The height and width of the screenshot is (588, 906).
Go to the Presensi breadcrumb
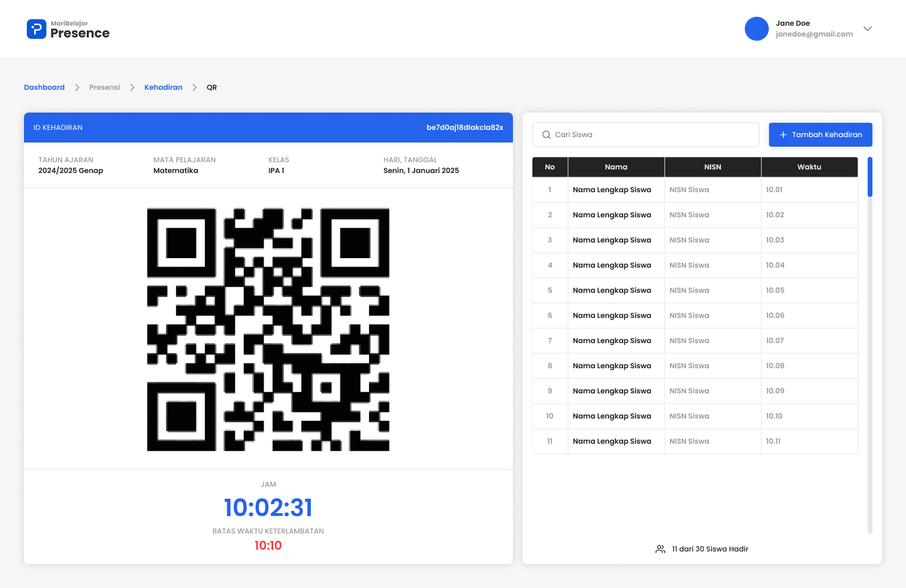pyautogui.click(x=104, y=87)
